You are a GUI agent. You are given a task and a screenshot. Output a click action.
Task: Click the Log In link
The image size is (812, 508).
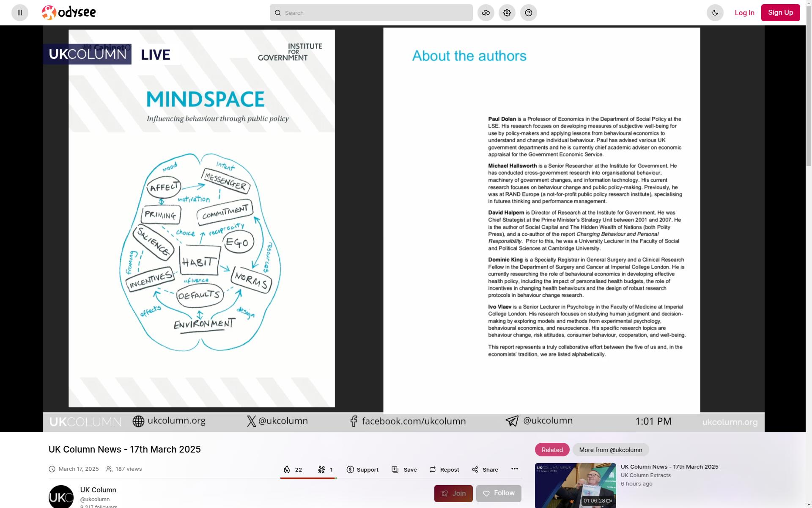pos(744,13)
